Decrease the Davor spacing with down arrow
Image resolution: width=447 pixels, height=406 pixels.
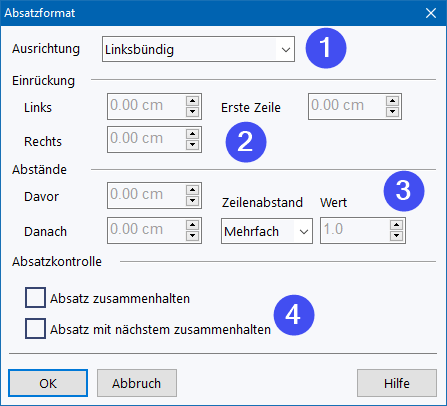pos(193,201)
